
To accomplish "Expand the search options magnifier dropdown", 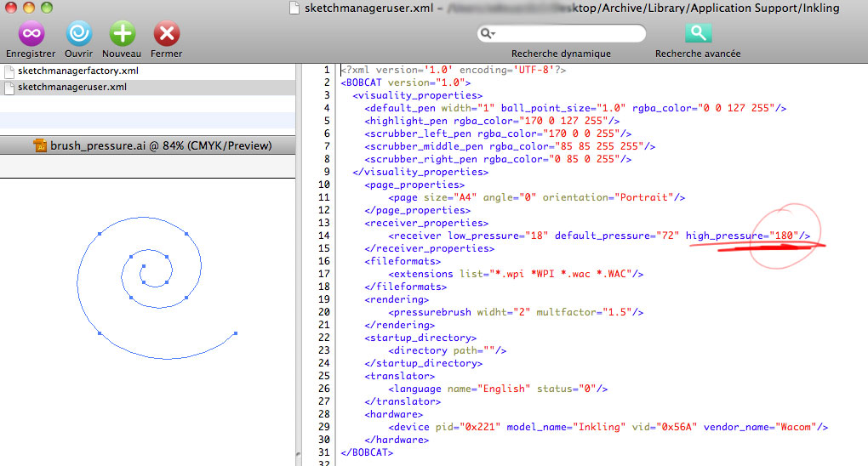I will click(488, 34).
